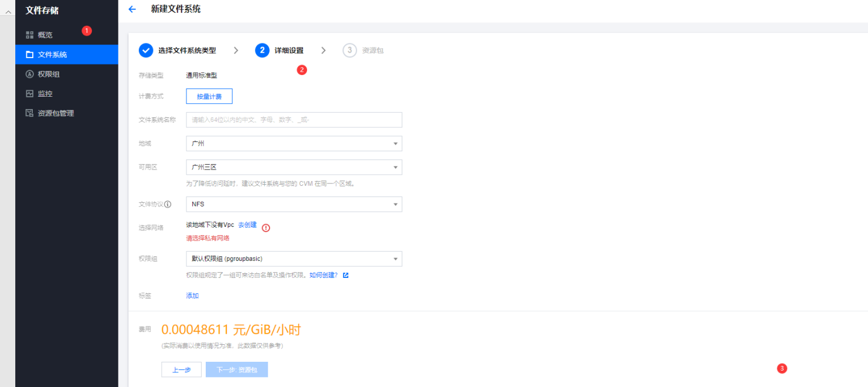
Task: Open the 地域 dropdown showing 广州
Action: click(x=294, y=144)
